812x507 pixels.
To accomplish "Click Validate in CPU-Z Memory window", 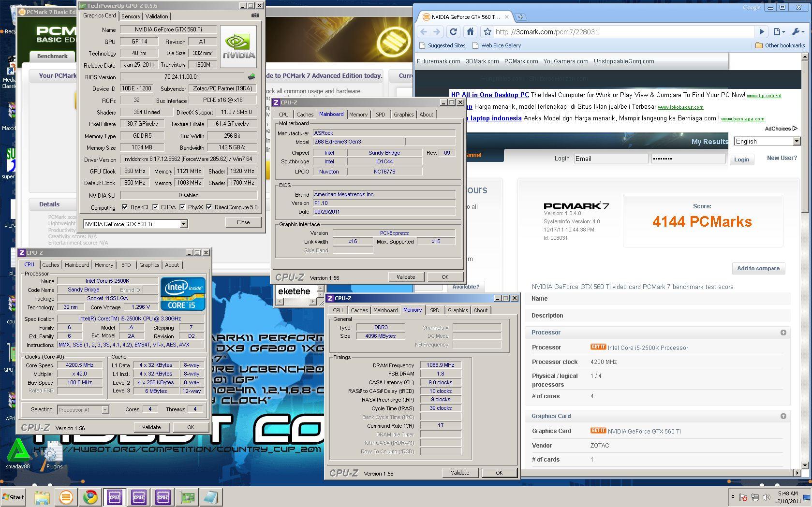I will pyautogui.click(x=460, y=473).
